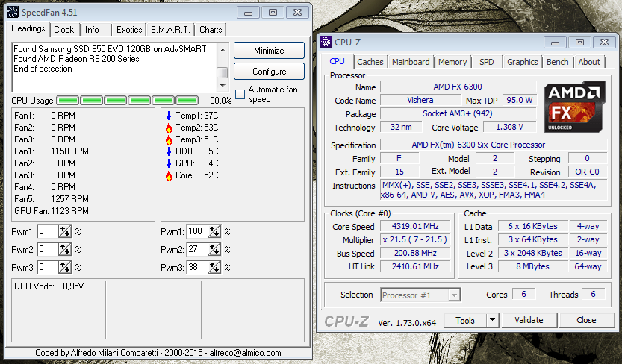The image size is (622, 364).
Task: Click the log box scrollbar thumb
Action: [223, 72]
